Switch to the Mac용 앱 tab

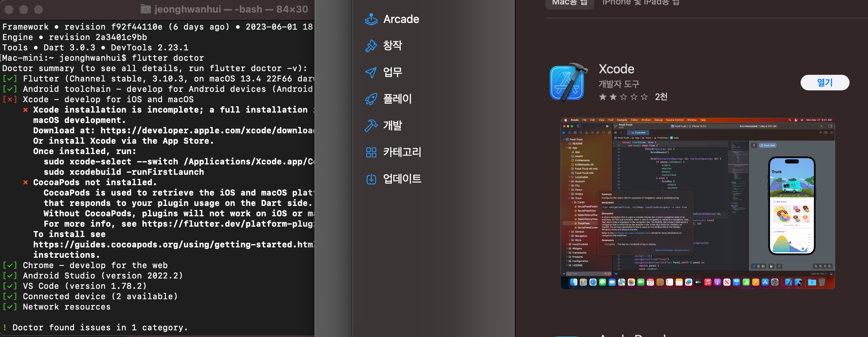570,2
